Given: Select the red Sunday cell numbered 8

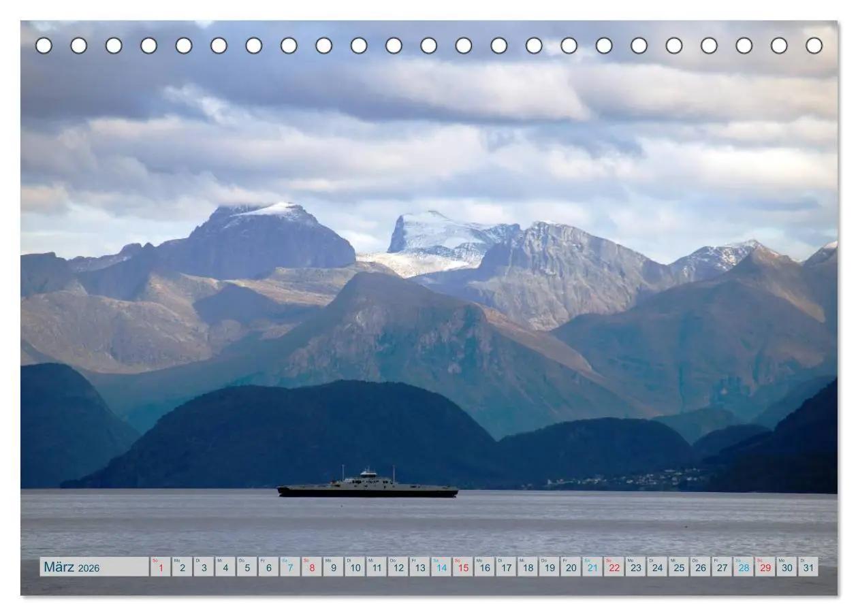Looking at the screenshot, I should click(312, 567).
